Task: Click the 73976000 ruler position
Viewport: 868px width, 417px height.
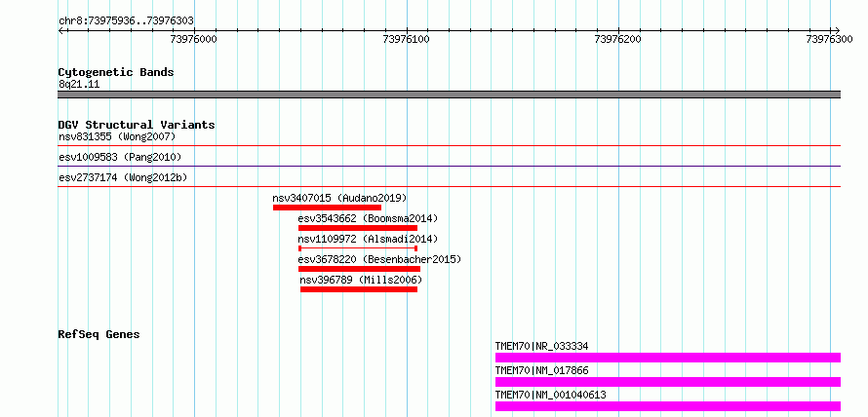Action: tap(194, 39)
